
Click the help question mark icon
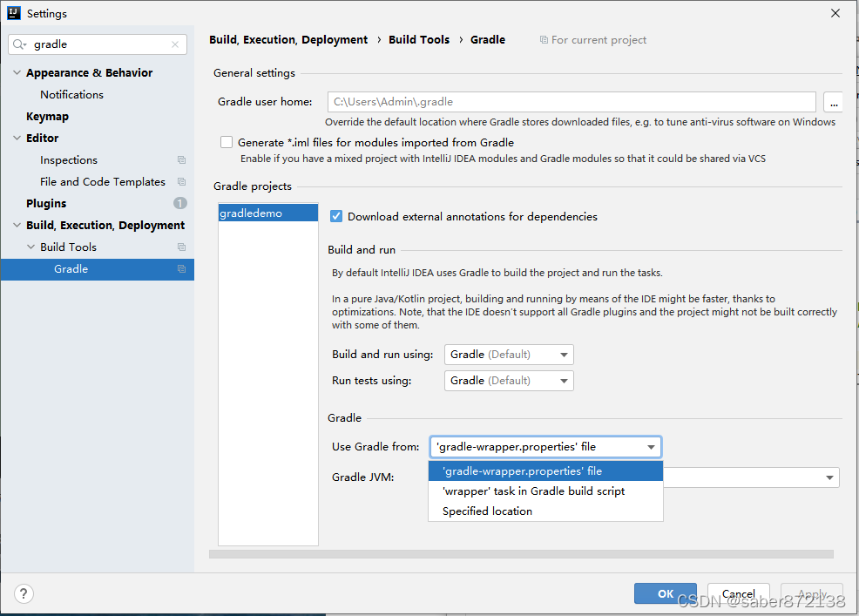click(23, 592)
